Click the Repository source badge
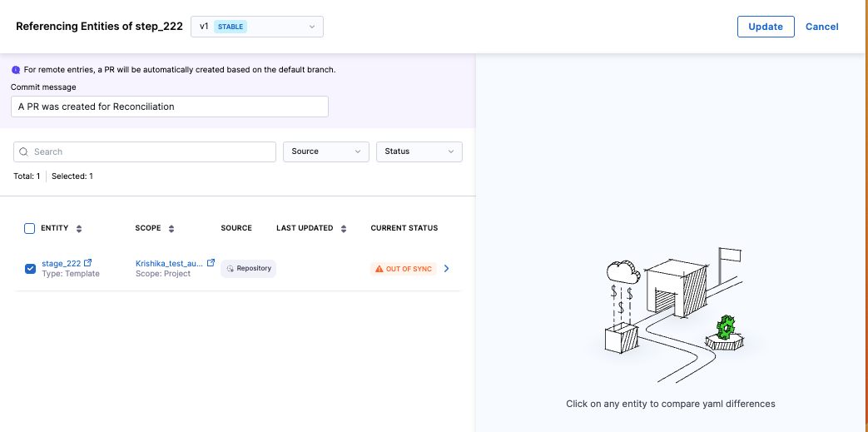Screen dimensions: 868x432 click(248, 269)
